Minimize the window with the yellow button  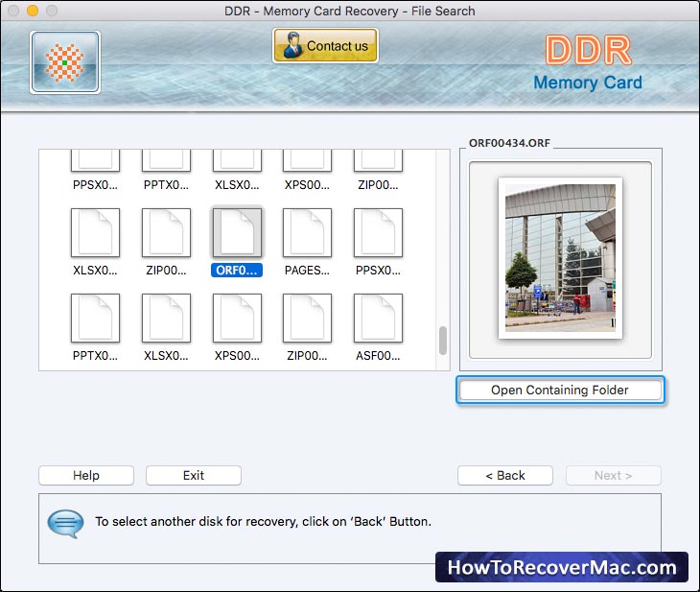(33, 11)
